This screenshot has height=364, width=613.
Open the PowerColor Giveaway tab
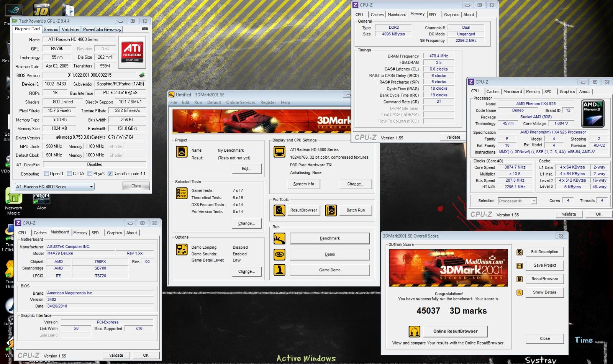point(102,30)
